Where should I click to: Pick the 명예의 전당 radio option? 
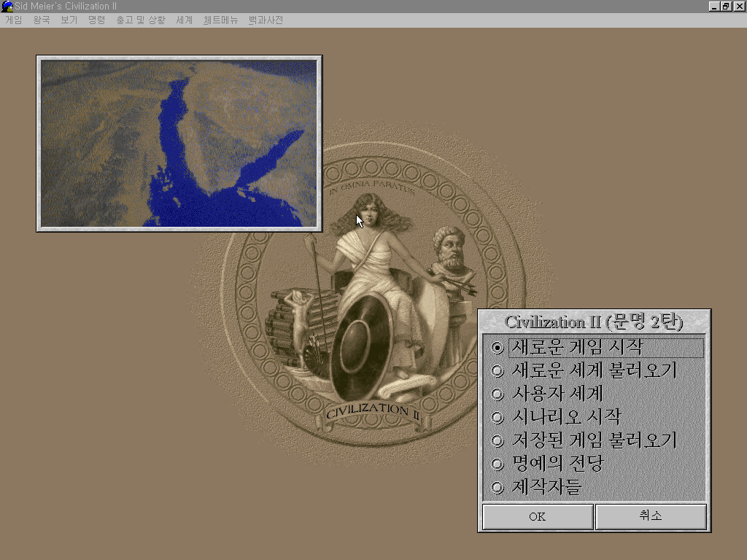click(x=547, y=464)
